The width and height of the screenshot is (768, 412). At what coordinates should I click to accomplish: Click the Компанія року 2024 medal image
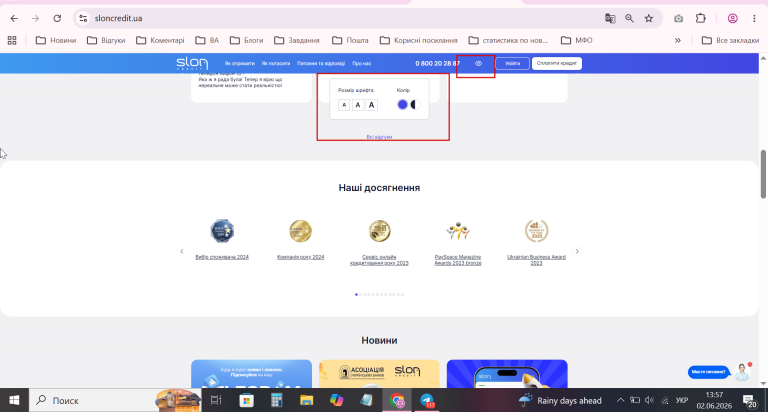pyautogui.click(x=300, y=231)
